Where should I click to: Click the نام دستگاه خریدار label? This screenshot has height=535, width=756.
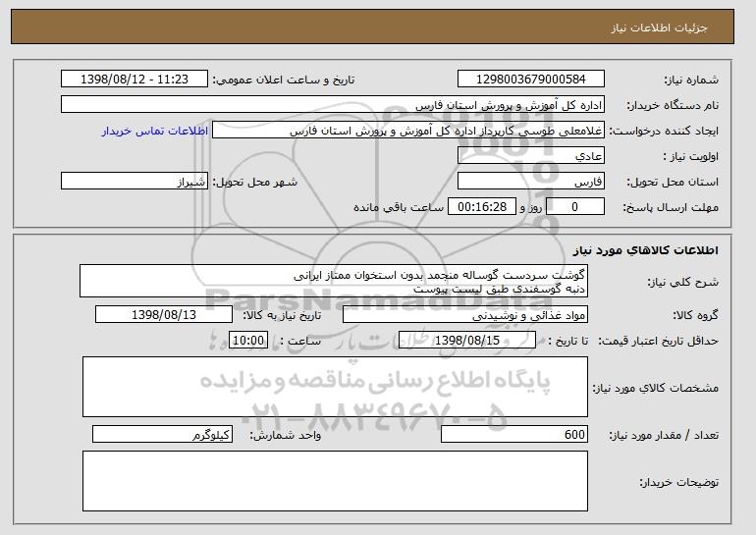tap(673, 105)
